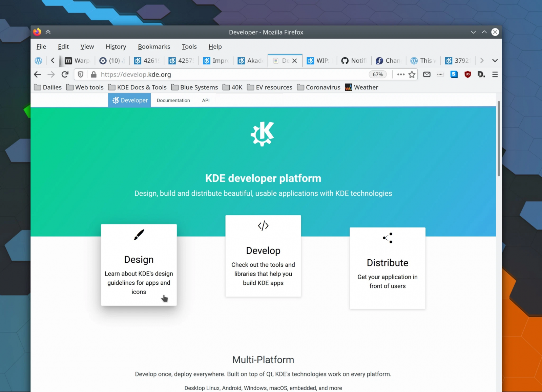Close the active Developer tab

(295, 61)
